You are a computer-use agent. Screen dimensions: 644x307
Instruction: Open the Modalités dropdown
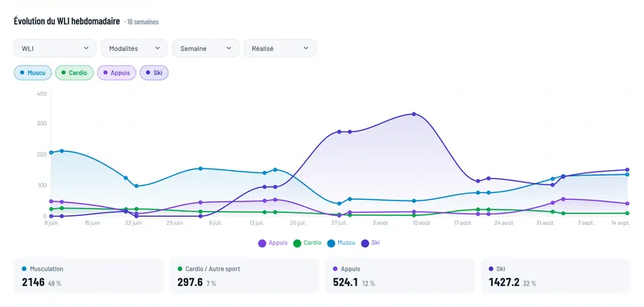point(134,48)
